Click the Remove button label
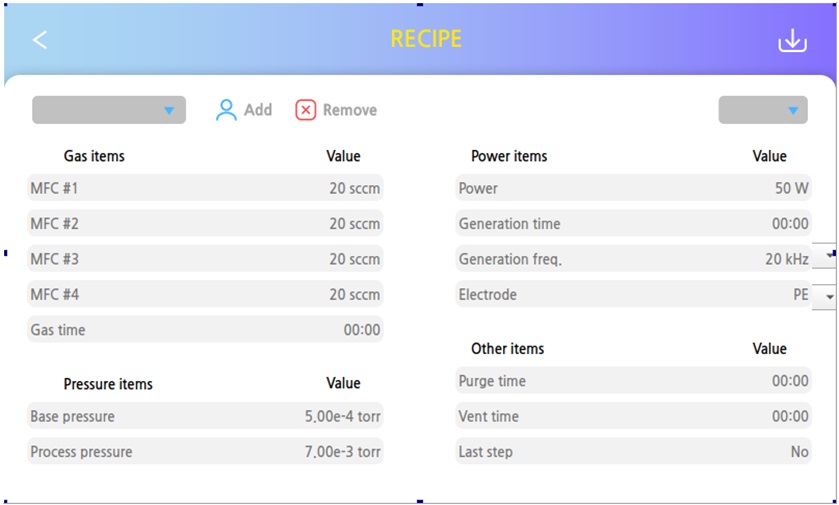The height and width of the screenshot is (505, 839). pyautogui.click(x=350, y=110)
